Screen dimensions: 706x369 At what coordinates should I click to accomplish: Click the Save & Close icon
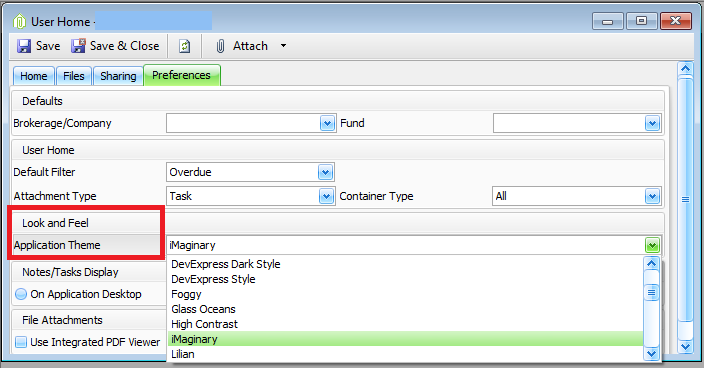coord(78,45)
